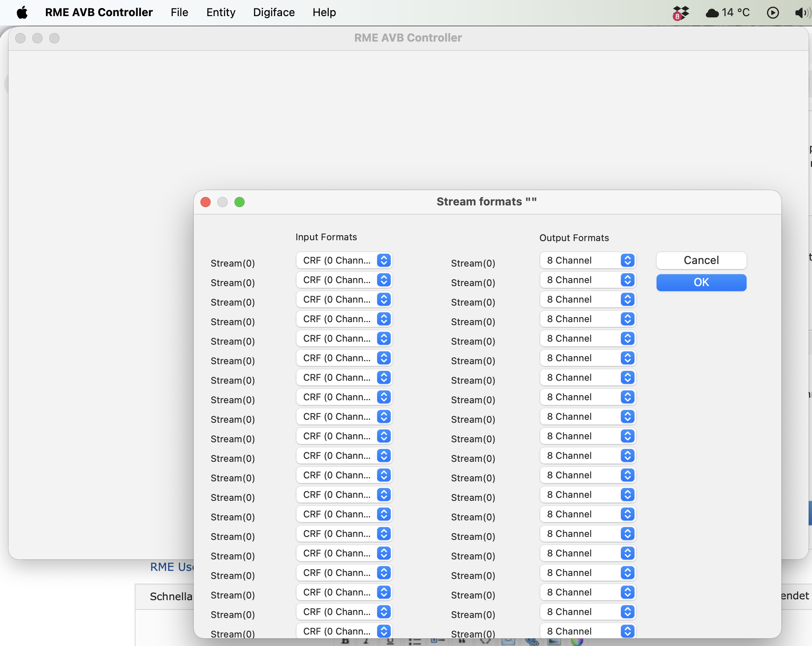Open the File menu

(179, 13)
